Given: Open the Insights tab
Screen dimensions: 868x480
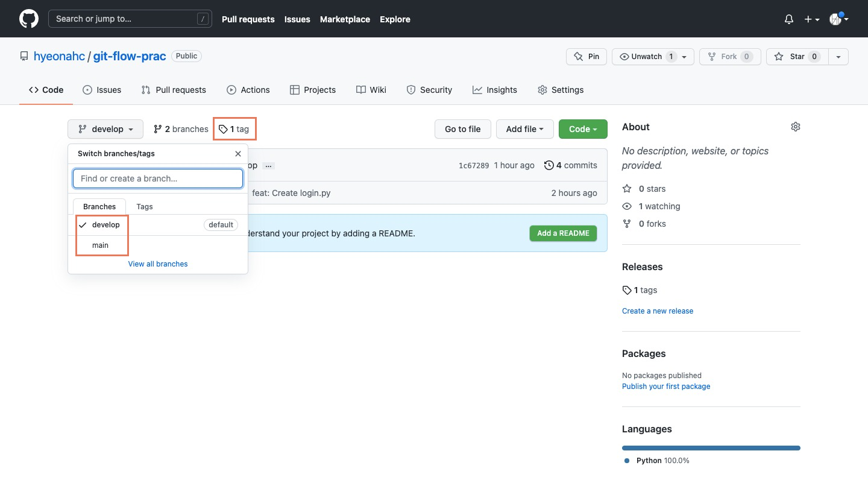Looking at the screenshot, I should (x=495, y=90).
